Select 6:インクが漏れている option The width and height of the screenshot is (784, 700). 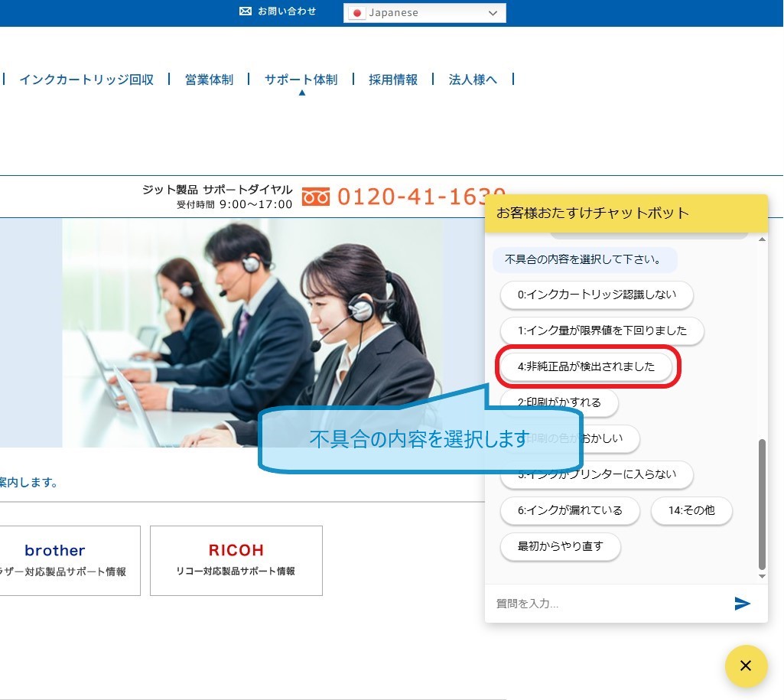coord(570,510)
